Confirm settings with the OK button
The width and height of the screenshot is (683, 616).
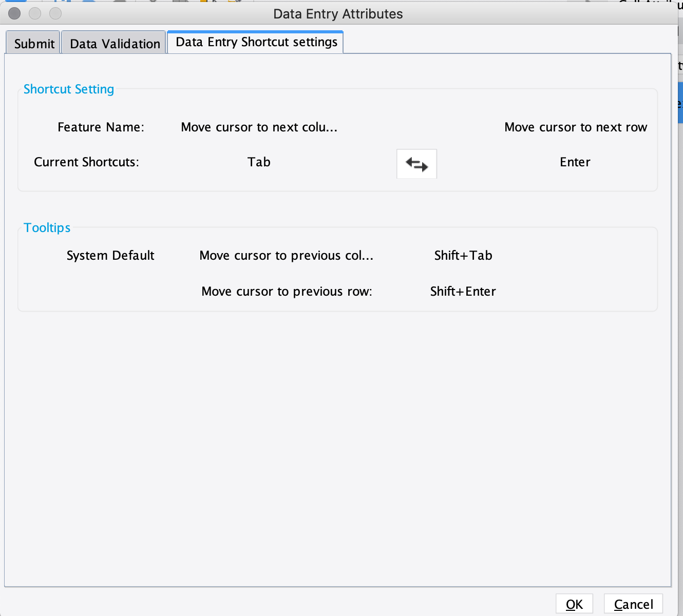(x=574, y=604)
